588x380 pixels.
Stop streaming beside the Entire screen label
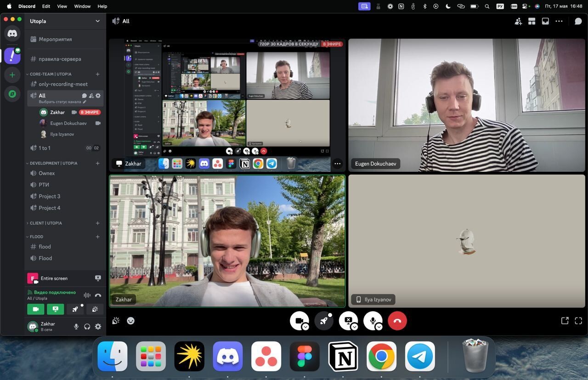[98, 278]
